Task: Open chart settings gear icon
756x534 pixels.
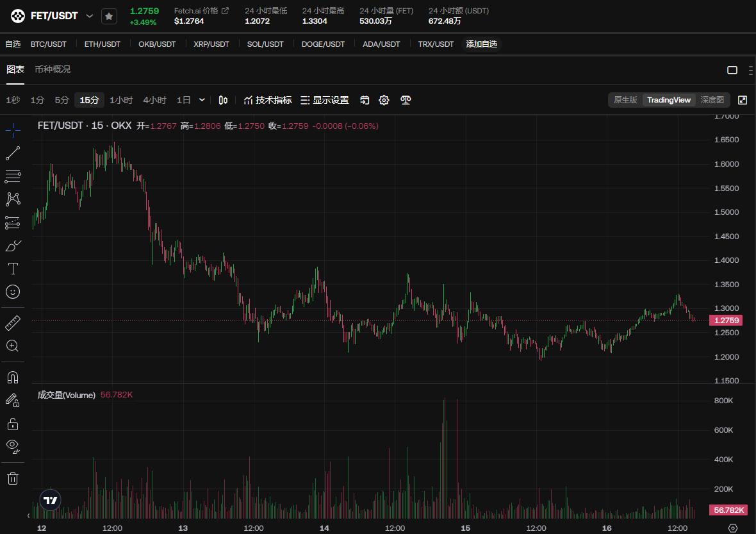Action: click(x=384, y=100)
